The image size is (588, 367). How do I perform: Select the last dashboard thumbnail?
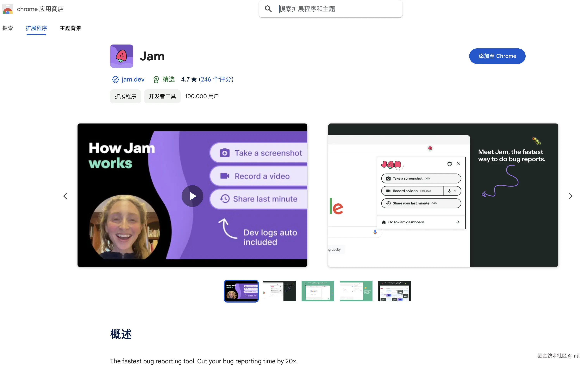(x=394, y=291)
